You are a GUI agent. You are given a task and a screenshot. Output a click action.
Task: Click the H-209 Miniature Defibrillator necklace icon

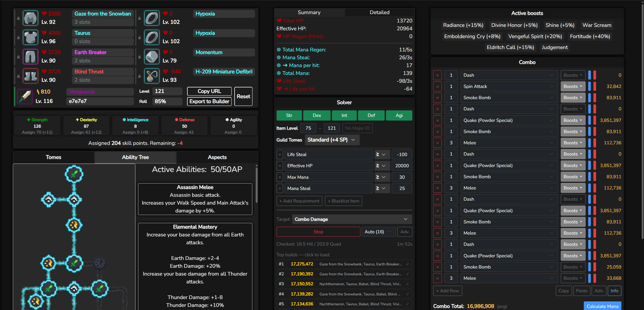152,76
